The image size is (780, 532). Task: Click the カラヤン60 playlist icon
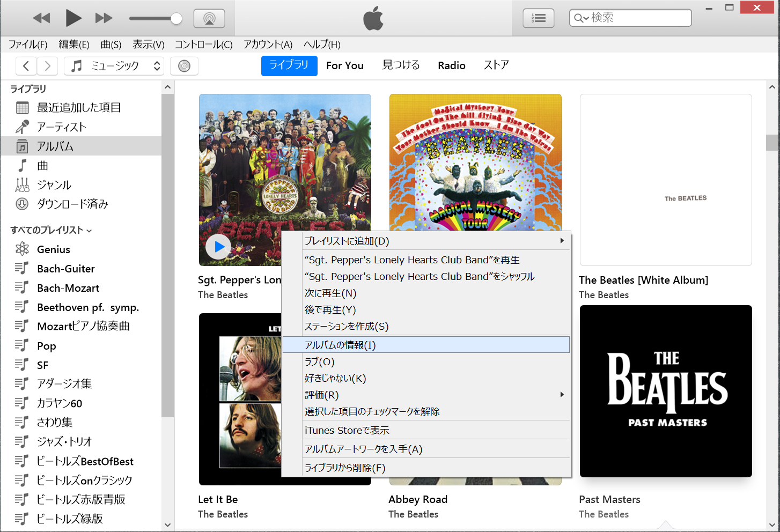pyautogui.click(x=21, y=403)
